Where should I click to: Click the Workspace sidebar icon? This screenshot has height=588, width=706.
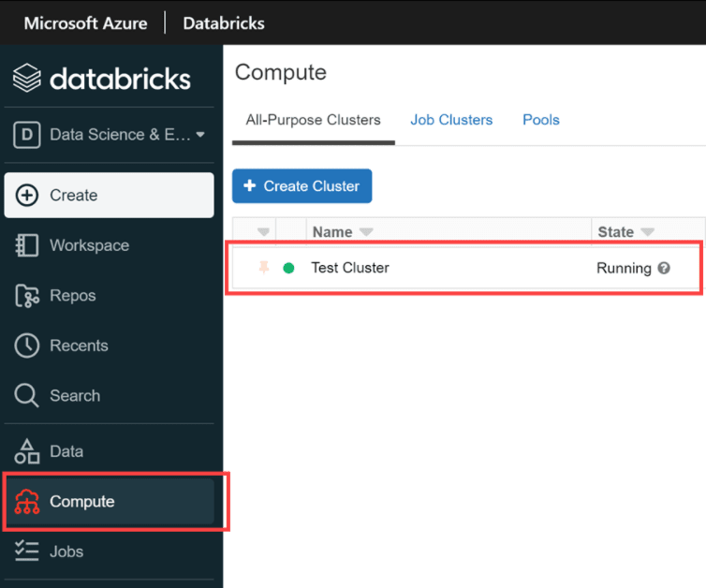tap(27, 245)
